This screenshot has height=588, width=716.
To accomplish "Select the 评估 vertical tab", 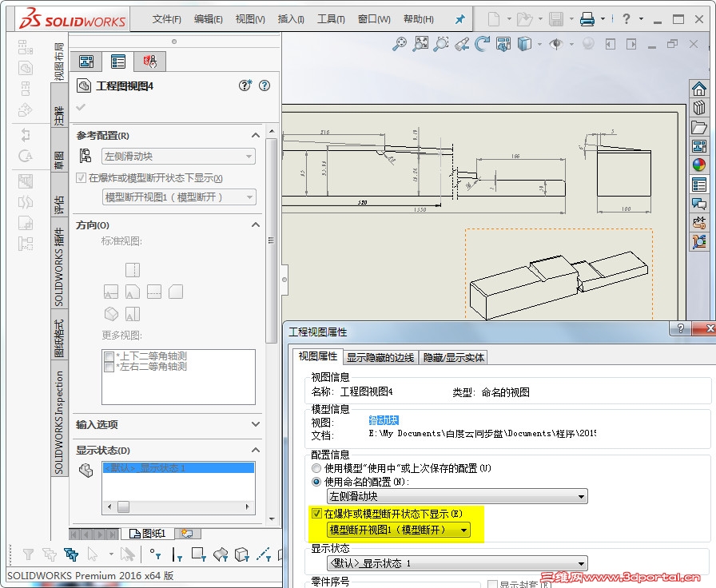I will pyautogui.click(x=59, y=205).
